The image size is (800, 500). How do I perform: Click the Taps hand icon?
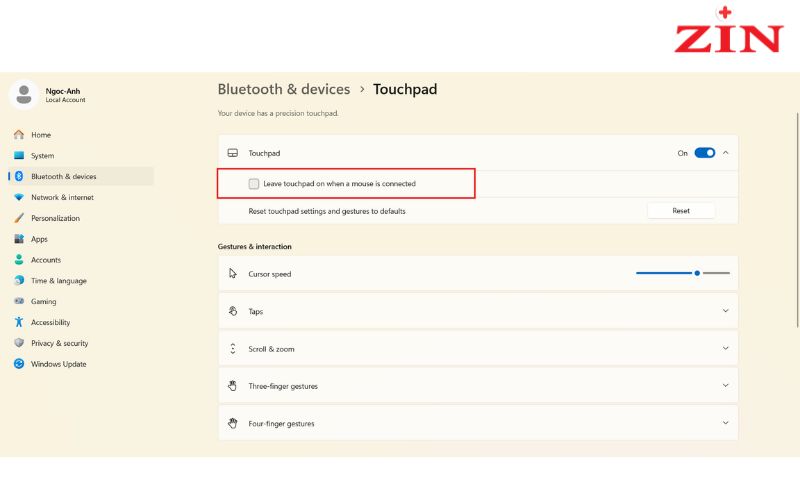233,311
